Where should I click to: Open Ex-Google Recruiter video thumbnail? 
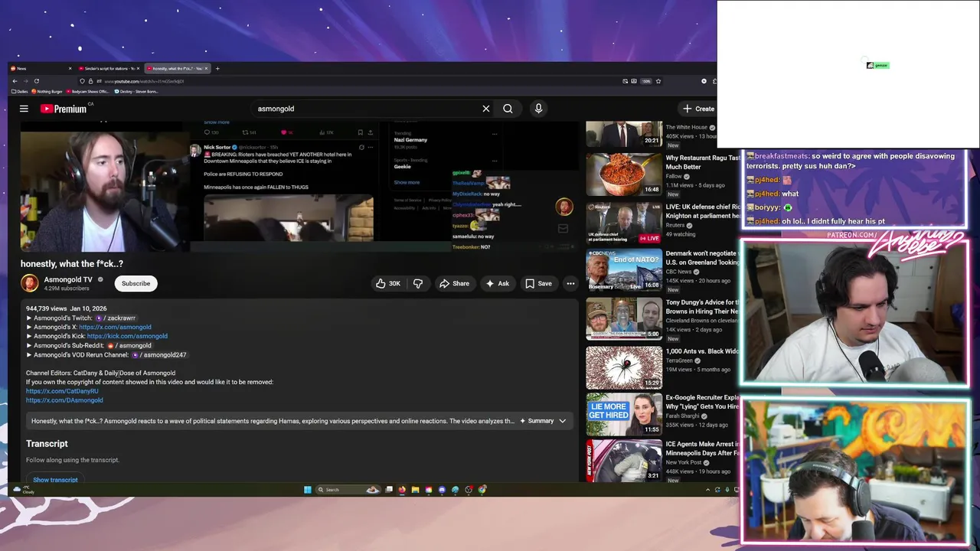(624, 414)
